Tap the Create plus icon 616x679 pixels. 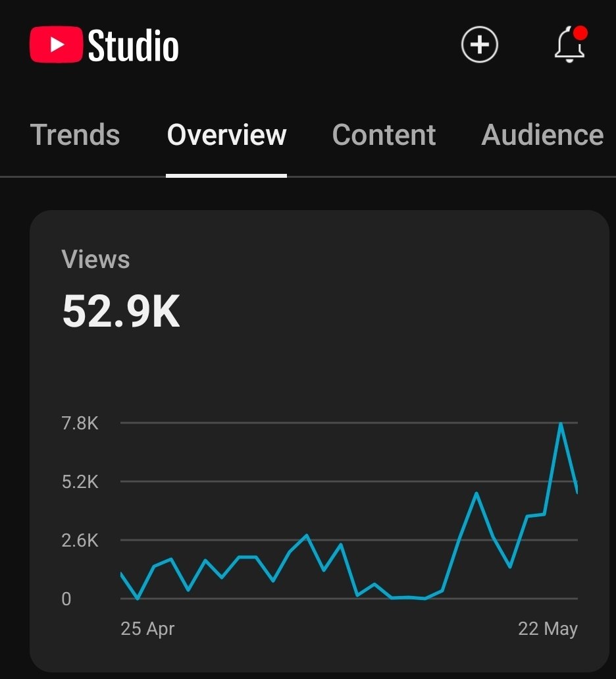point(479,45)
